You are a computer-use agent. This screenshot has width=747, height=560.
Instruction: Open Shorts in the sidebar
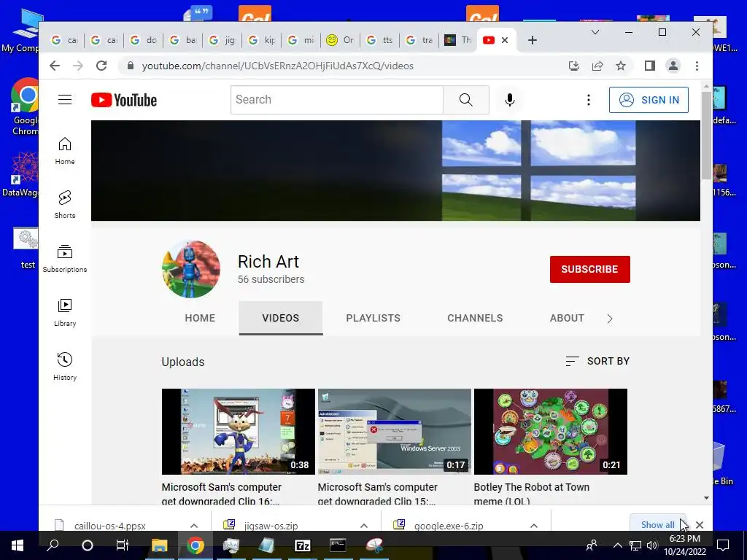[x=65, y=205]
